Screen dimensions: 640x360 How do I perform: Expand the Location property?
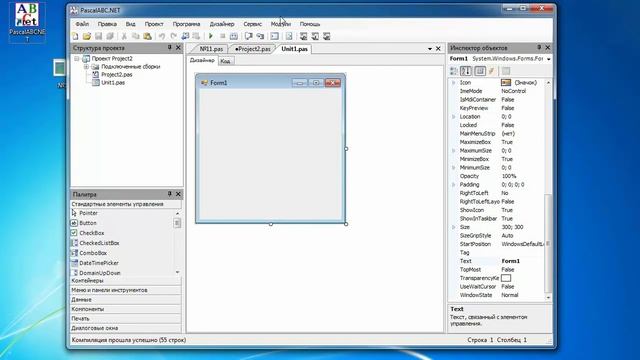[x=453, y=117]
